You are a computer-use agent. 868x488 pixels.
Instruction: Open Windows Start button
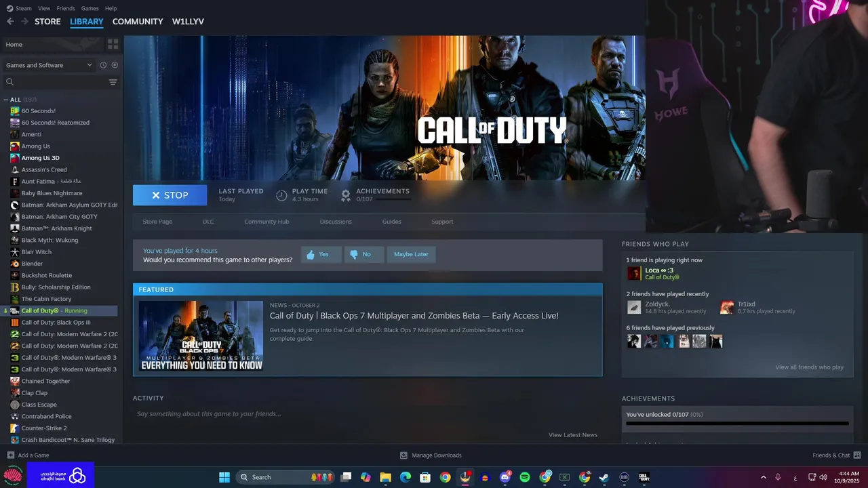(x=224, y=477)
